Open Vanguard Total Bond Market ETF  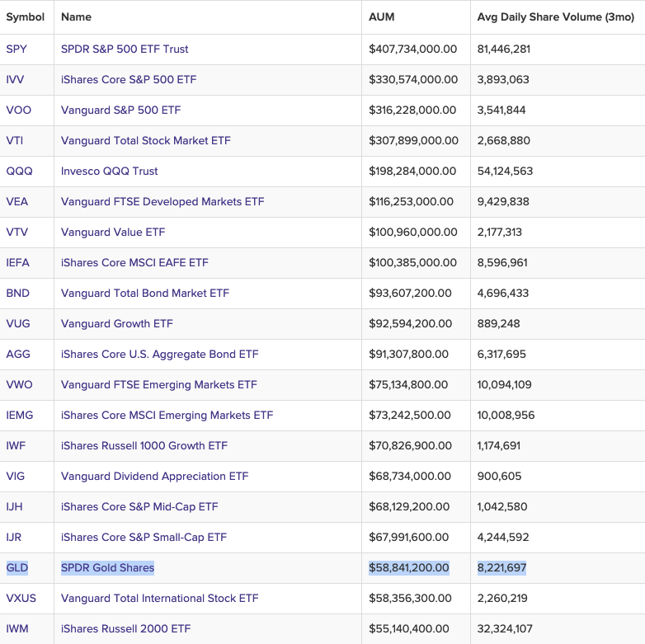click(145, 293)
